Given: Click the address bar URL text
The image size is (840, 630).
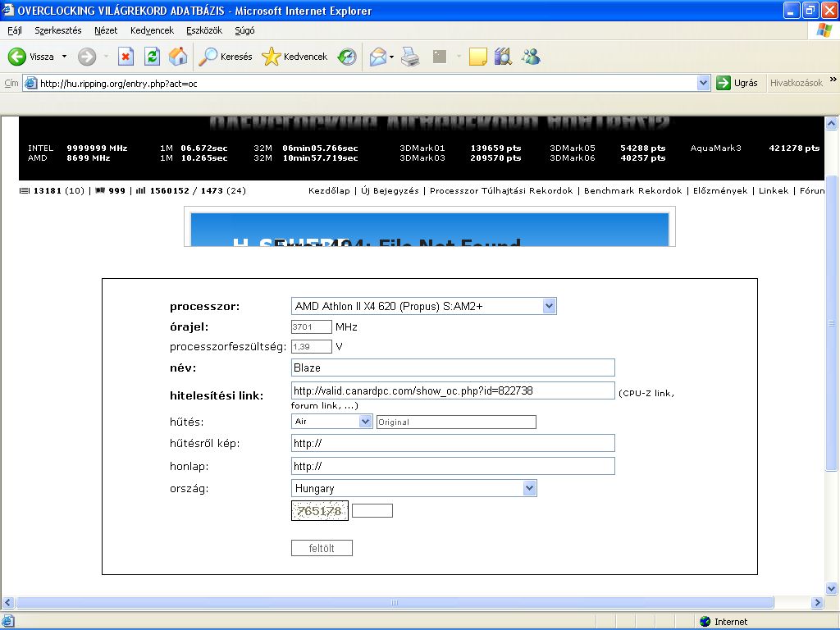Looking at the screenshot, I should click(118, 84).
